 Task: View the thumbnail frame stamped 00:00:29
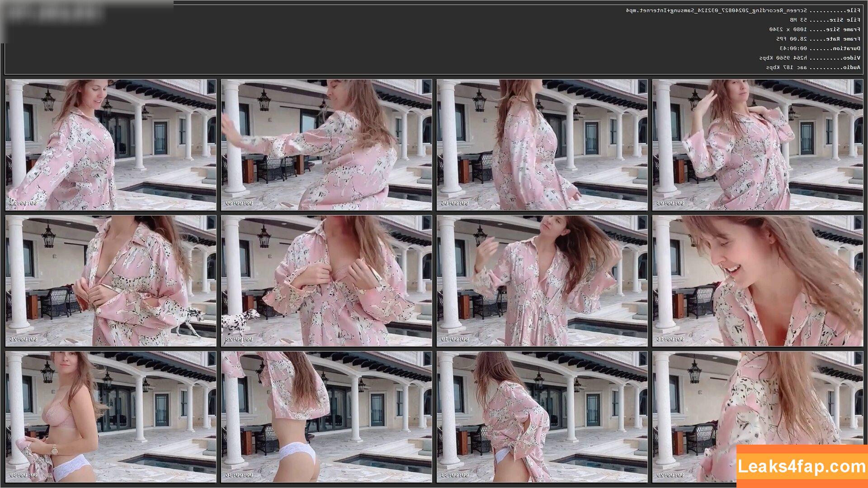tap(758, 417)
